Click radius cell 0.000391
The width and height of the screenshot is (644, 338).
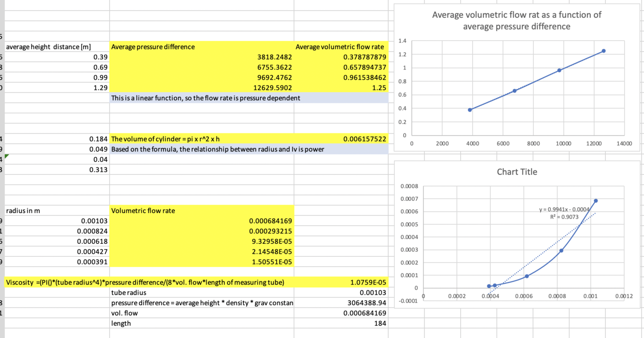click(57, 262)
